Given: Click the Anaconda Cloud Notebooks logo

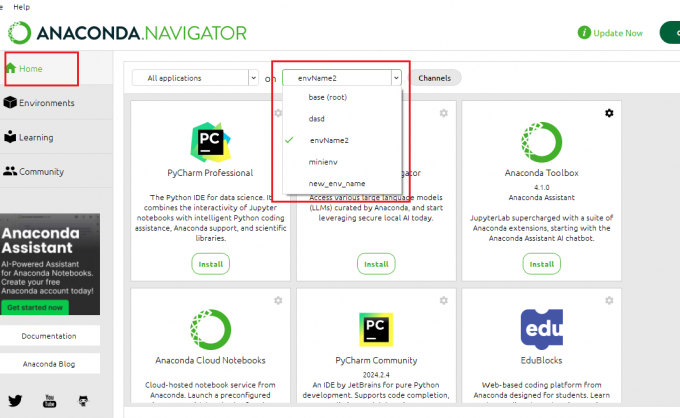Looking at the screenshot, I should (210, 330).
